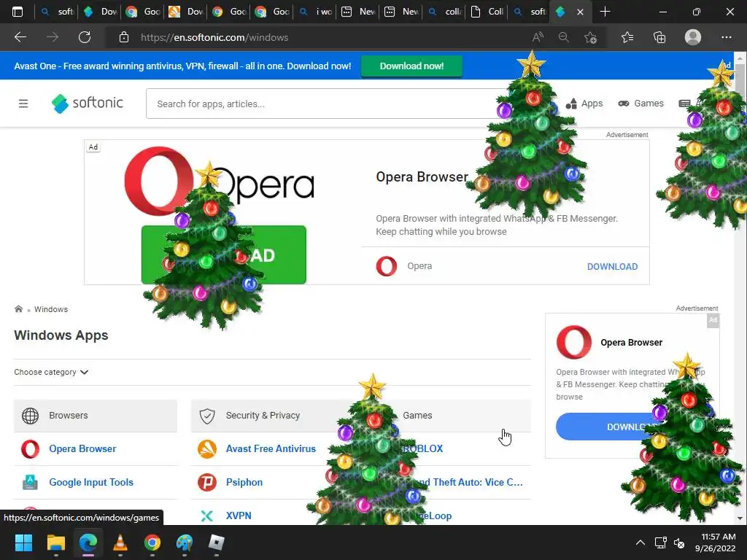
Task: Open the XVPN app link
Action: [239, 516]
